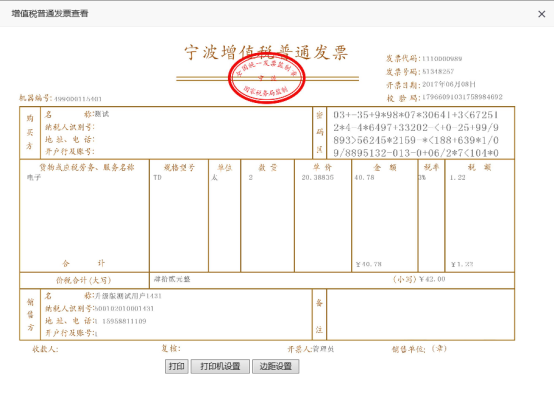This screenshot has height=396, width=554.
Task: Close the invoice viewer dialog
Action: [541, 14]
